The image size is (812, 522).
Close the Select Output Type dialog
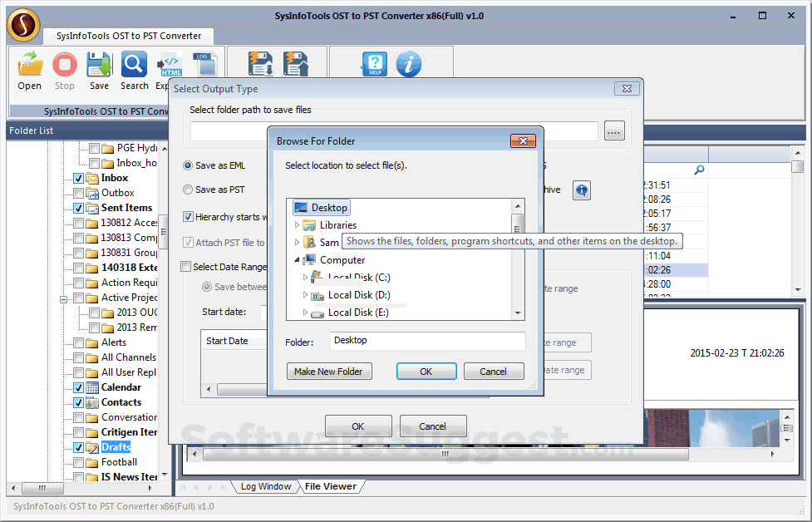point(627,89)
